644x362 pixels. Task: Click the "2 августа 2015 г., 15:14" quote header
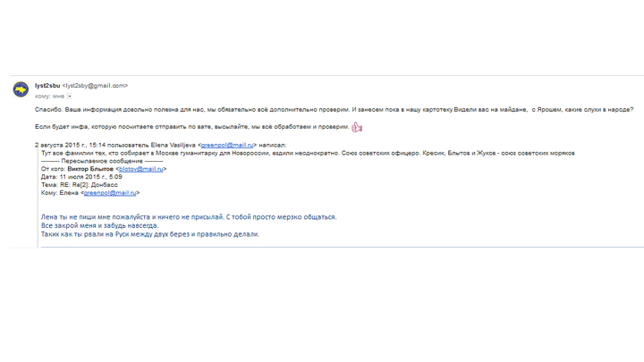72,145
